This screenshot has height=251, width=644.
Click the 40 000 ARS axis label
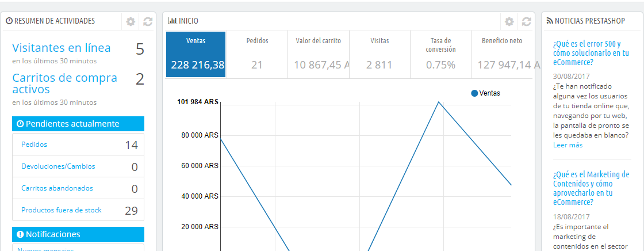(x=200, y=196)
